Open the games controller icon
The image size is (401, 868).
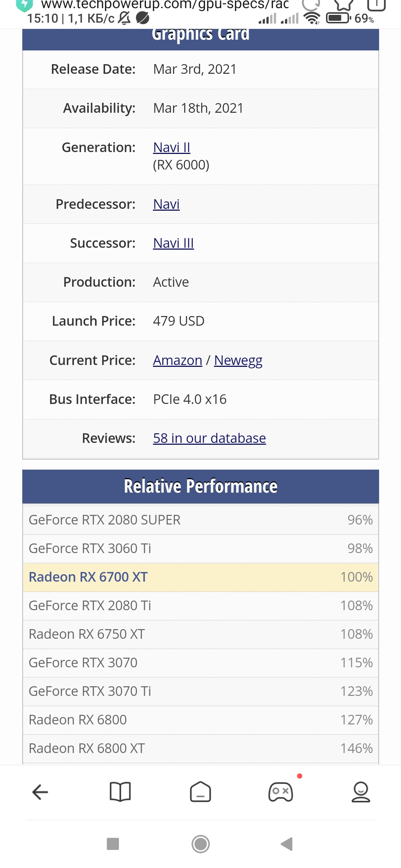pos(281,792)
